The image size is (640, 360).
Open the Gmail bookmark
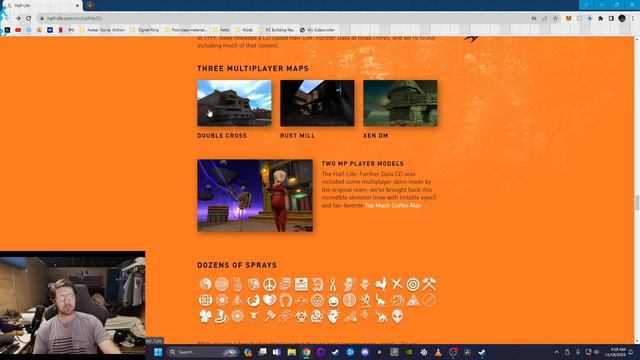71,30
